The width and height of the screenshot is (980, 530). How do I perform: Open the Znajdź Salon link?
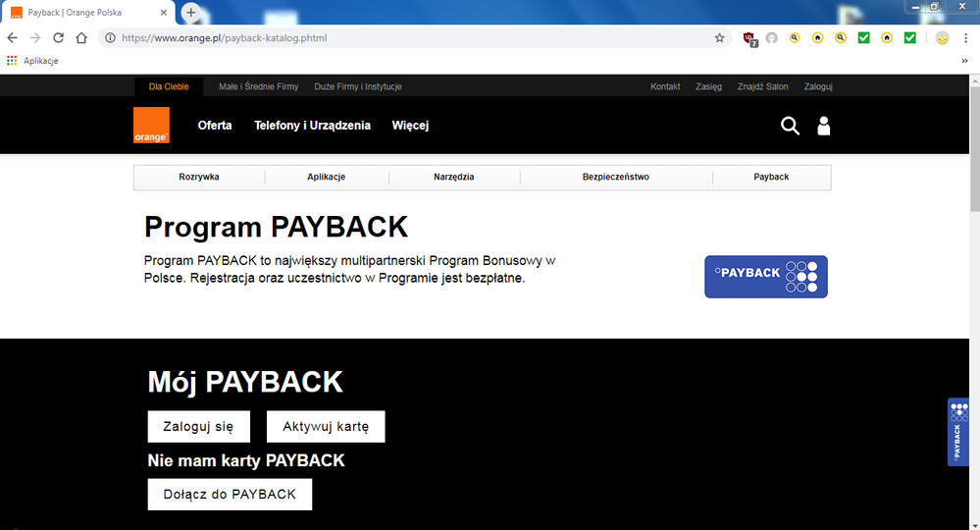[762, 87]
